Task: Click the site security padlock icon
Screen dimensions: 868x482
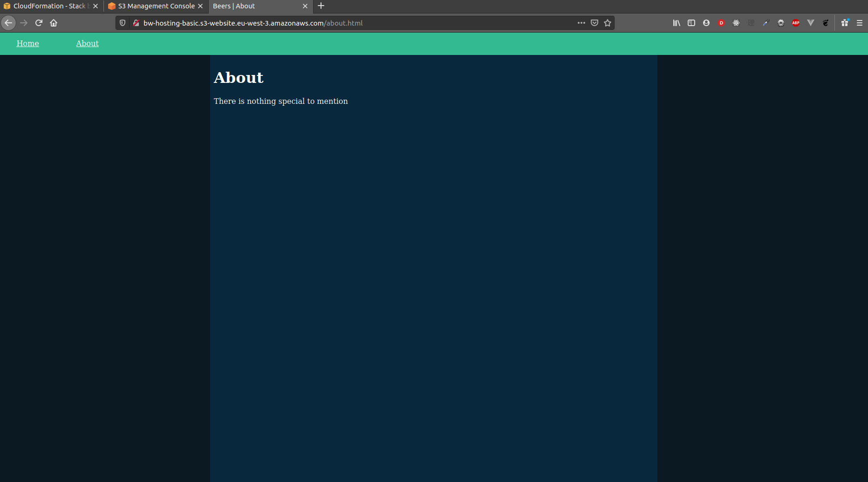Action: [137, 23]
